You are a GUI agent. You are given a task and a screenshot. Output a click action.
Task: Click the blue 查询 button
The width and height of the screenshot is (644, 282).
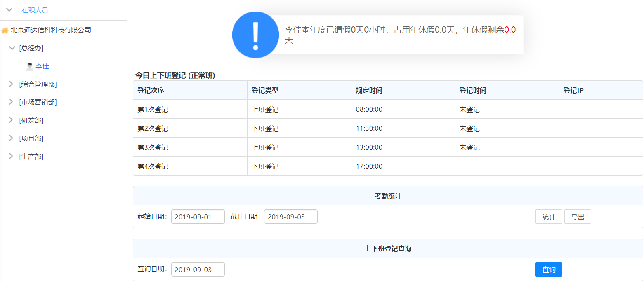548,270
